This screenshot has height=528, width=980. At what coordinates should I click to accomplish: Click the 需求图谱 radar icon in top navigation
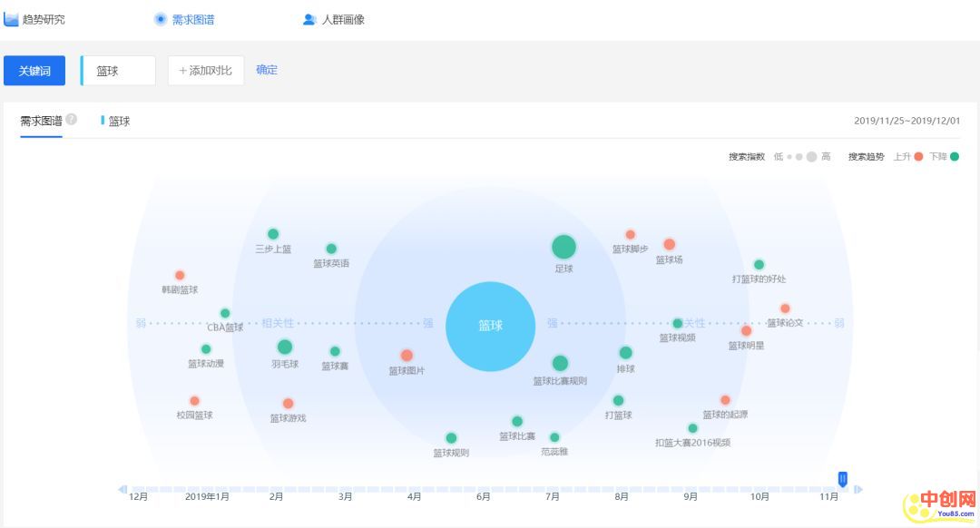click(161, 19)
